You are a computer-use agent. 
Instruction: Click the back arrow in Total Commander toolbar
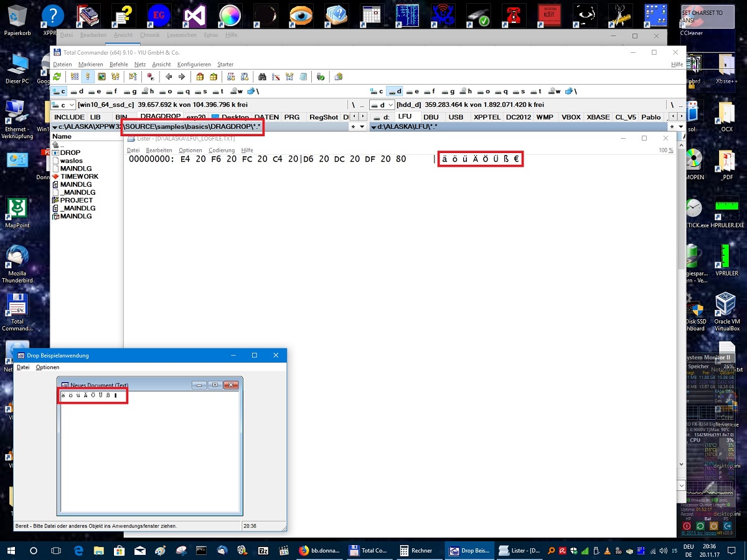click(x=168, y=77)
